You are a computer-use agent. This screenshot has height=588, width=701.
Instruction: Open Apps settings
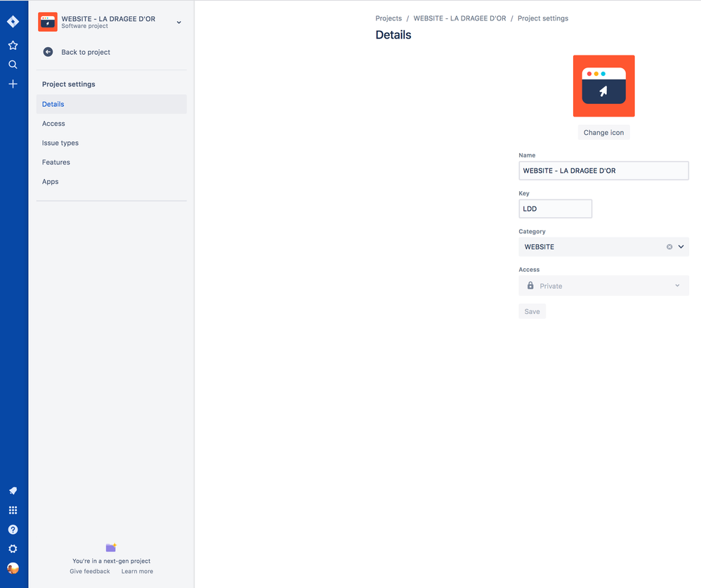111,181
